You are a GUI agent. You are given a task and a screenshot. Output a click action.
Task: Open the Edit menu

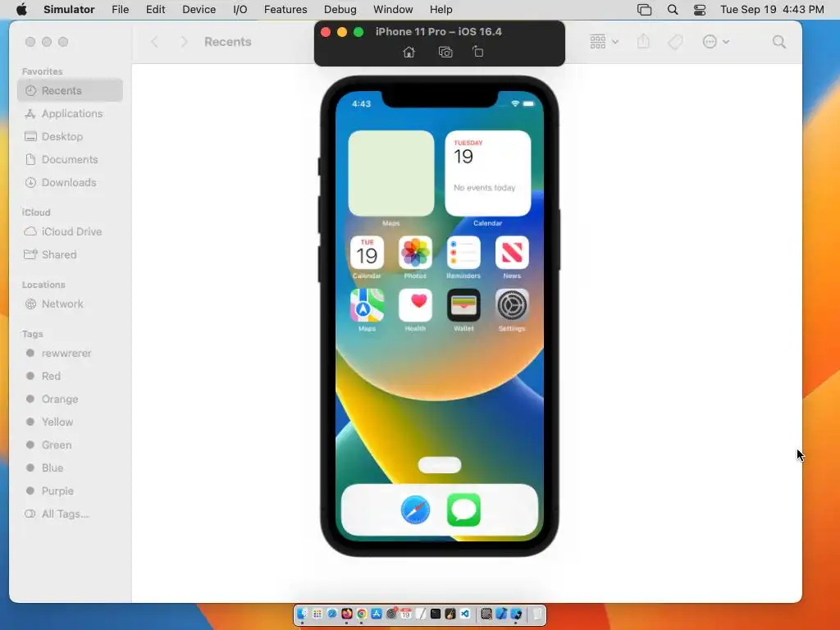(x=155, y=10)
